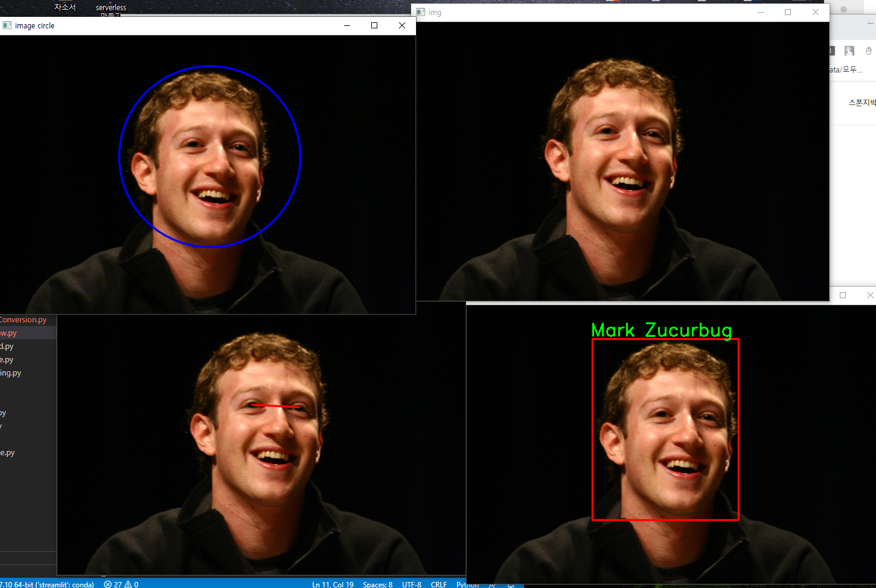The image size is (876, 588).
Task: Close the 'img' window
Action: pos(816,12)
